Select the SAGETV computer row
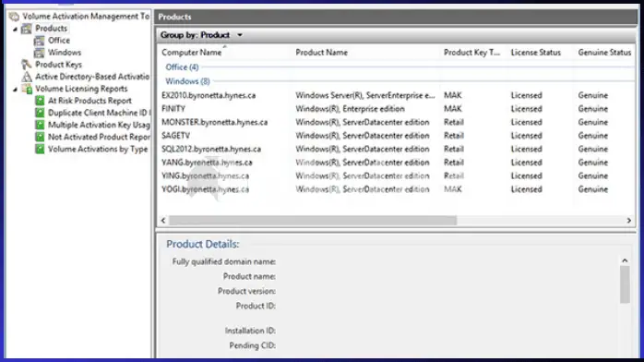Viewport: 644px width, 362px height. (397, 136)
